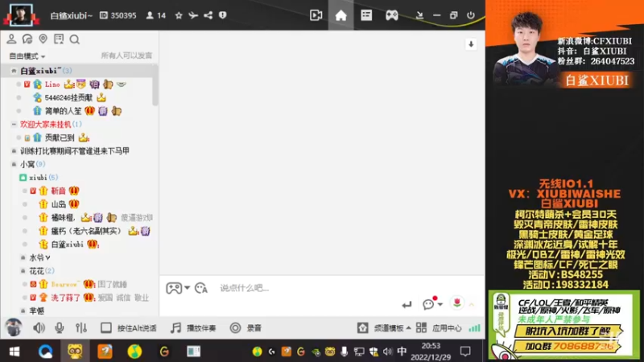Open emoji and font icon
This screenshot has width=644, height=362.
tap(200, 288)
